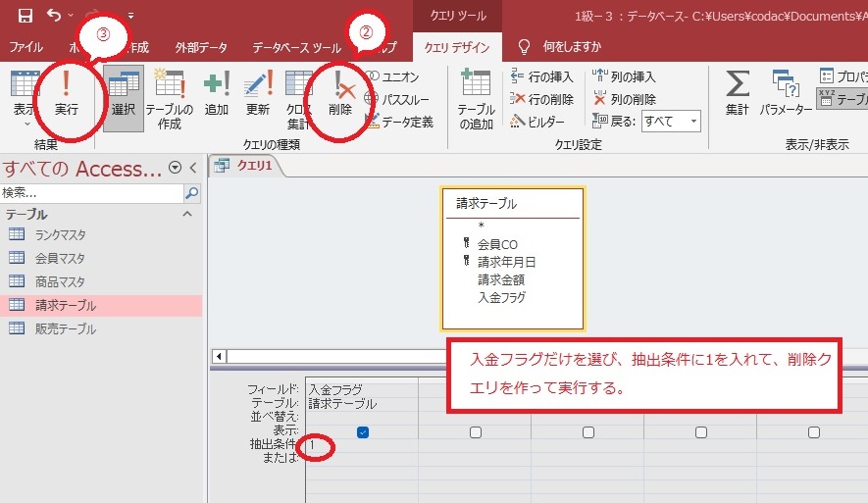The height and width of the screenshot is (503, 868).
Task: Check the 表示 checkbox in the third column
Action: pos(588,432)
